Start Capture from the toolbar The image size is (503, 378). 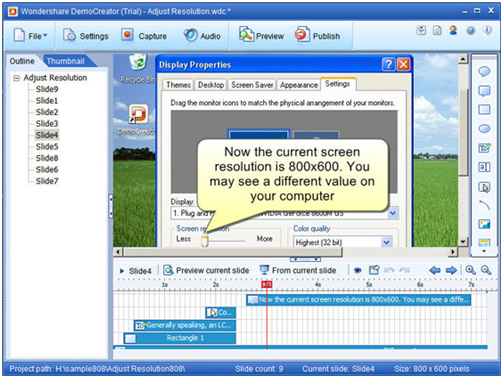[144, 36]
